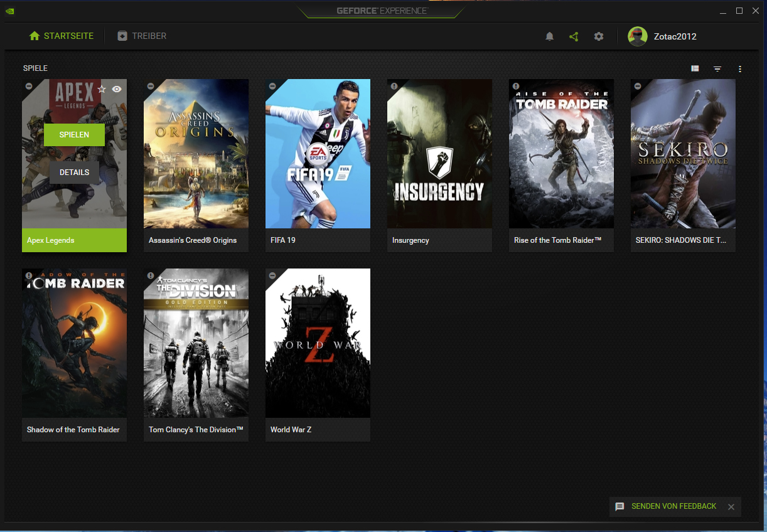
Task: Dismiss the feedback banner with X
Action: pos(731,507)
